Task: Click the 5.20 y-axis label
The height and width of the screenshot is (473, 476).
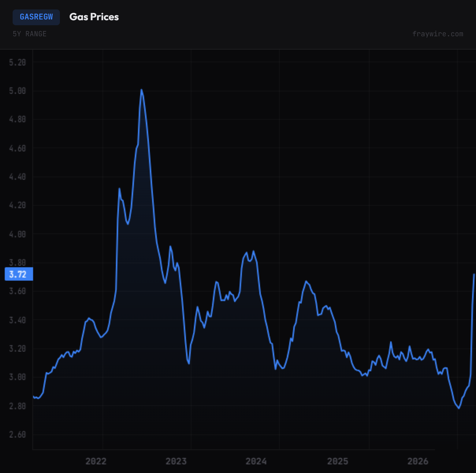Action: tap(17, 63)
